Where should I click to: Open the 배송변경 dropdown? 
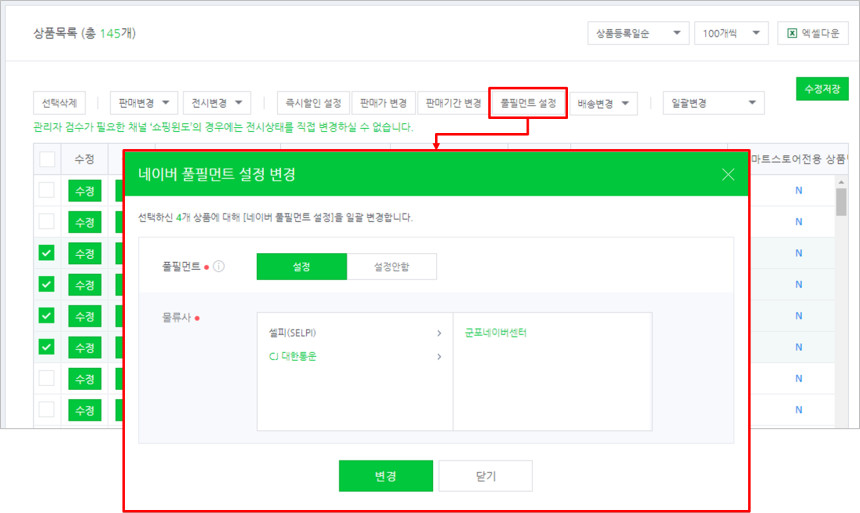tap(603, 104)
